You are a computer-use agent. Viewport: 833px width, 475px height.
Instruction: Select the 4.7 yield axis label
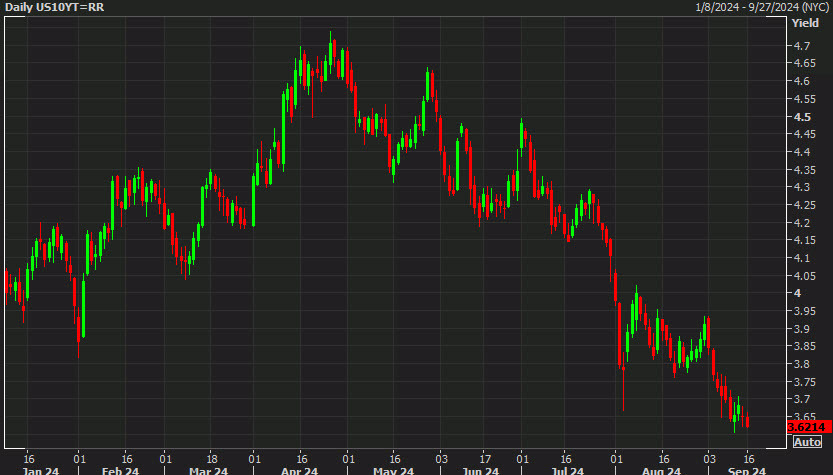tap(802, 46)
